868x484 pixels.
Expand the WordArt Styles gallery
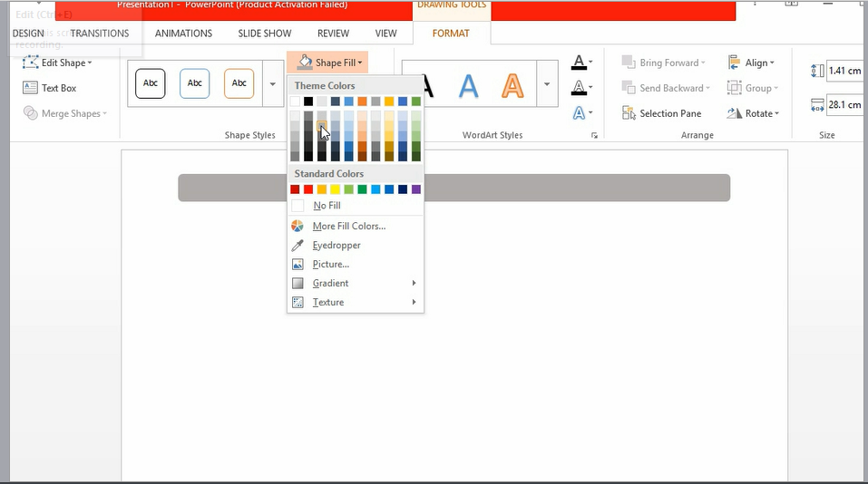pos(547,84)
